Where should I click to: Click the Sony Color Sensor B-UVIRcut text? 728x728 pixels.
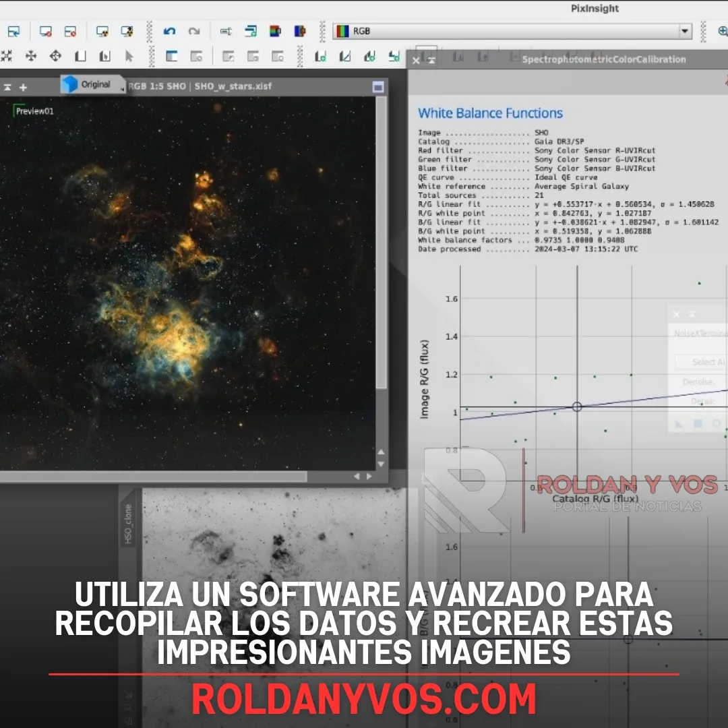click(595, 168)
